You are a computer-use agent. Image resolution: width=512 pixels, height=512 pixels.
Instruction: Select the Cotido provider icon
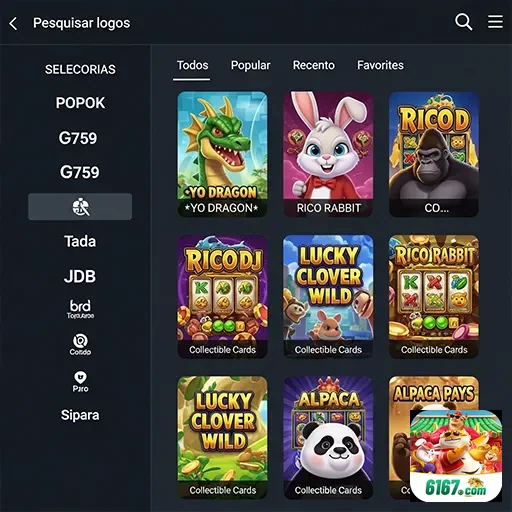pos(80,344)
